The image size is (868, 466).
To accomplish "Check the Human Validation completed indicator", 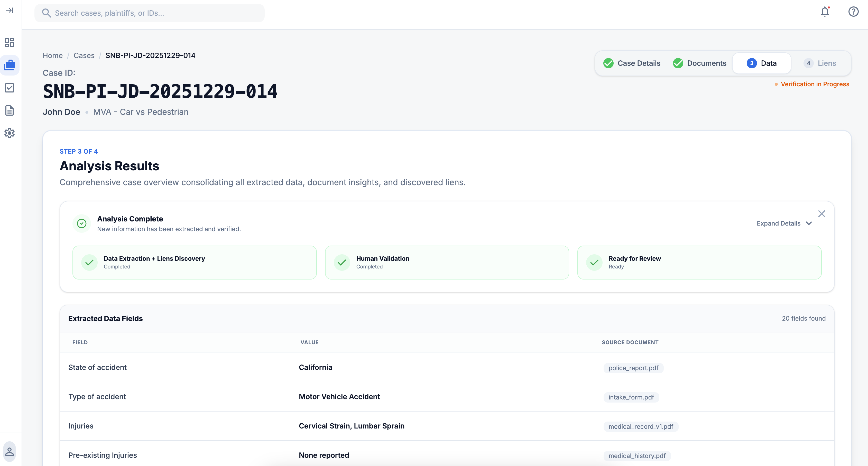I will tap(342, 262).
